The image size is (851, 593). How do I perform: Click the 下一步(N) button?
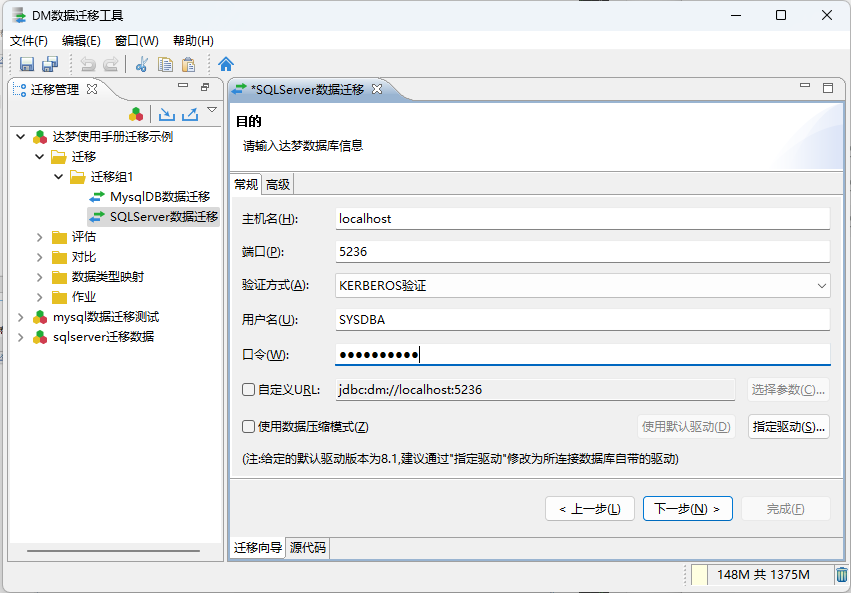pos(688,509)
